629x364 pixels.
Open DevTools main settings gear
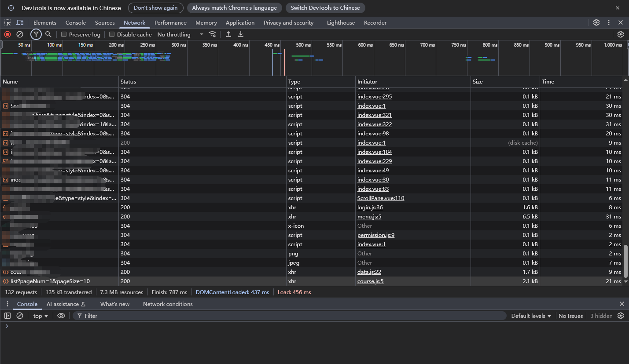click(596, 22)
